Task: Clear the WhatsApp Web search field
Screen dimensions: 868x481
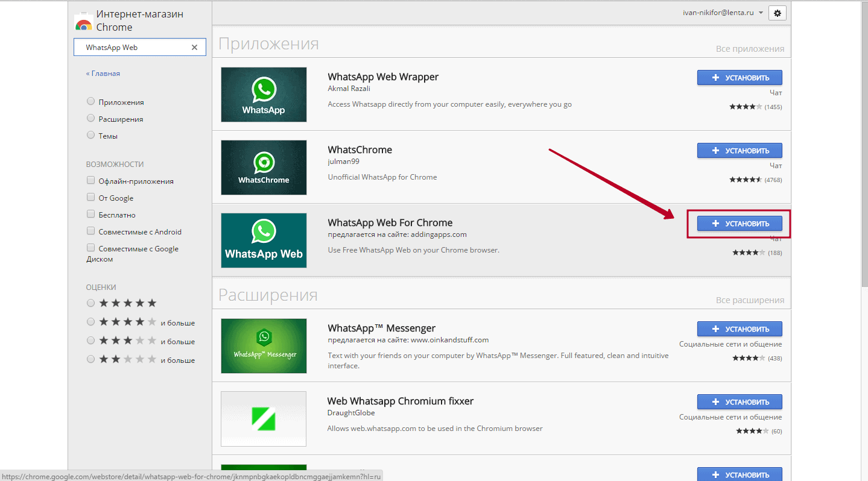Action: (194, 48)
